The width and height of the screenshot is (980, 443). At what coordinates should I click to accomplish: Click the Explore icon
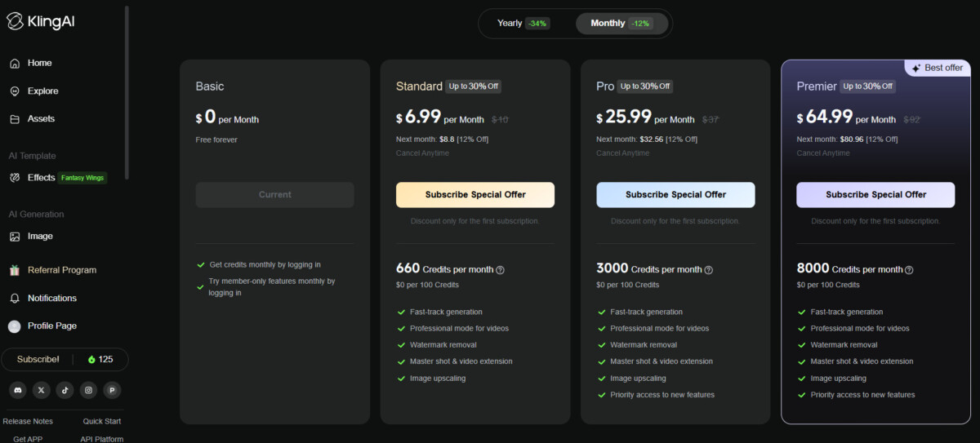(15, 91)
